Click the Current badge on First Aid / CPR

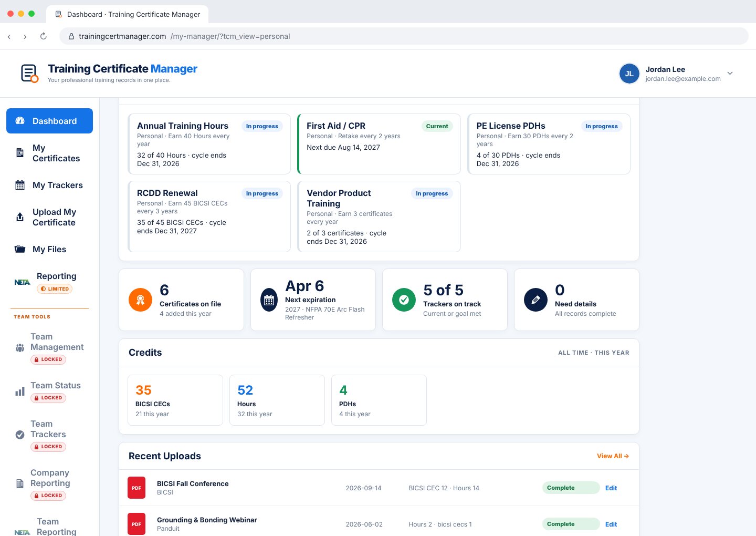click(x=437, y=126)
